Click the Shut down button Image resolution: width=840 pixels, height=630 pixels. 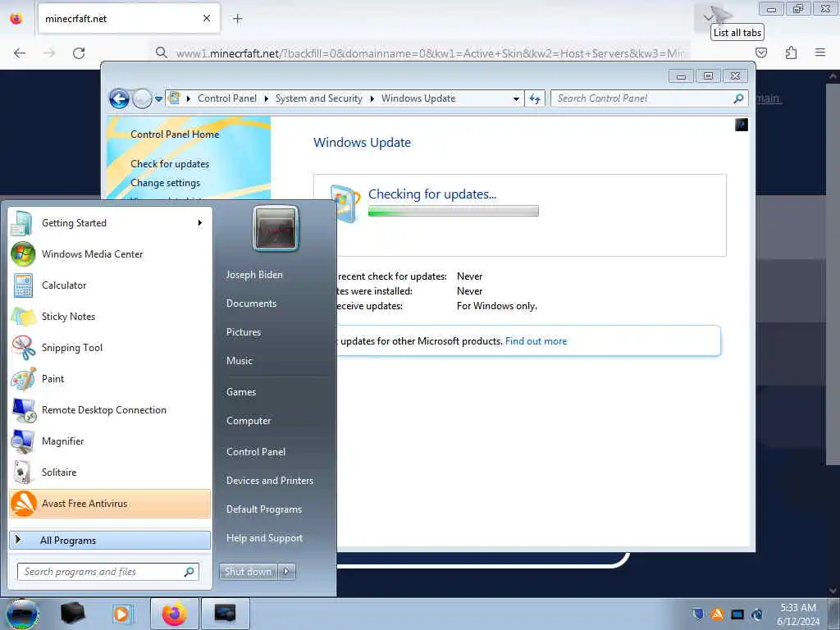pos(248,572)
